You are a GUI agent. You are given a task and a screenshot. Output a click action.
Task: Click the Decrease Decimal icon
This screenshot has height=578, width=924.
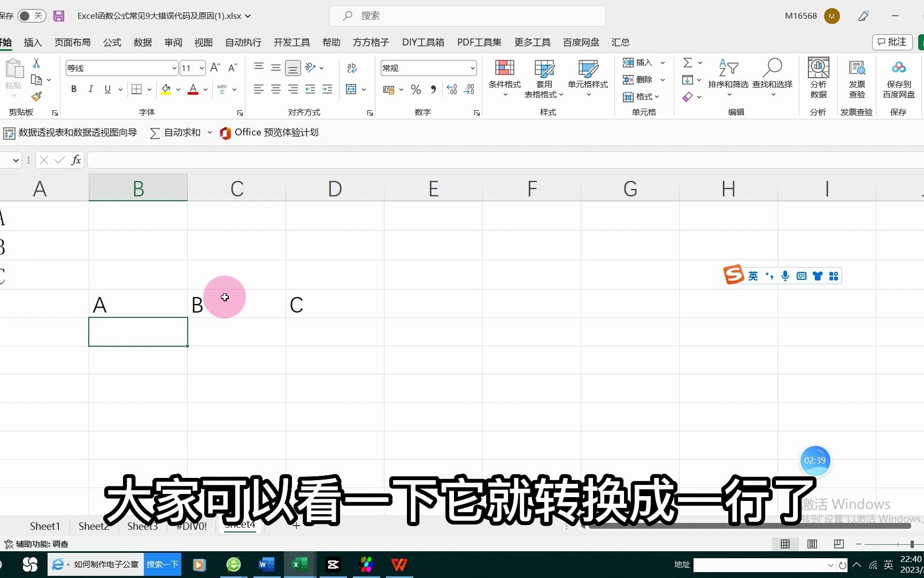pyautogui.click(x=469, y=89)
